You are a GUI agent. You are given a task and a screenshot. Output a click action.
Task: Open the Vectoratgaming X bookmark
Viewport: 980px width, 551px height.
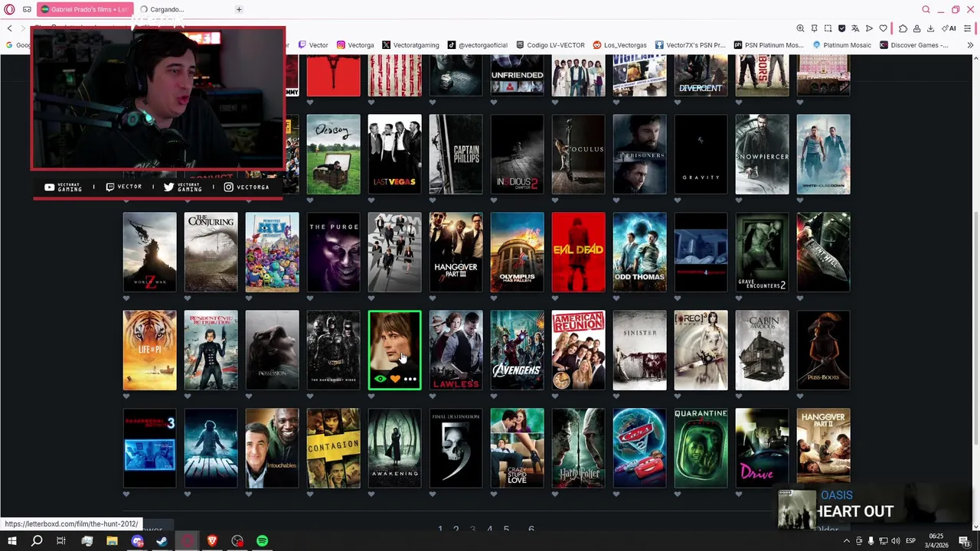click(410, 45)
